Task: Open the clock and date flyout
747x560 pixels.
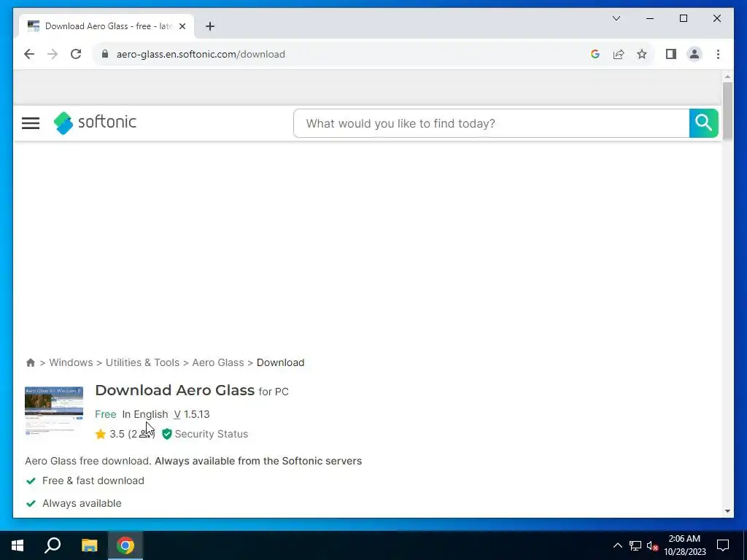Action: click(x=684, y=545)
